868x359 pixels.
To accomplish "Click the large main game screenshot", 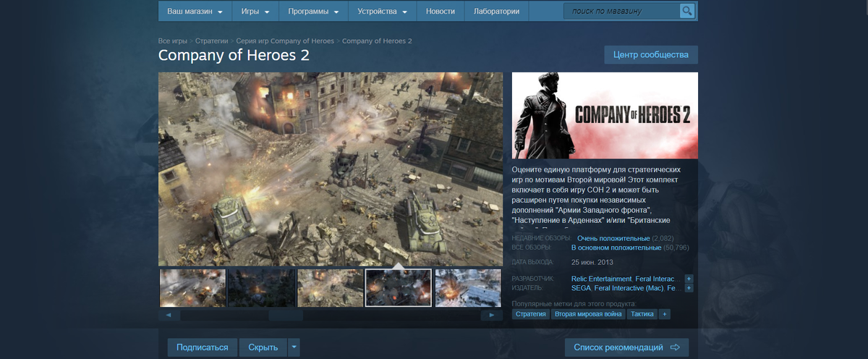I will pyautogui.click(x=331, y=169).
